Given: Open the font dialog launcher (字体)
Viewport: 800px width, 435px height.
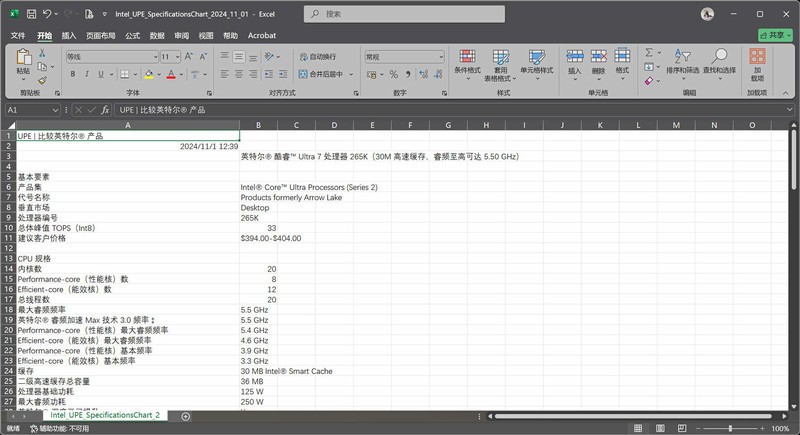Looking at the screenshot, I should pyautogui.click(x=209, y=93).
